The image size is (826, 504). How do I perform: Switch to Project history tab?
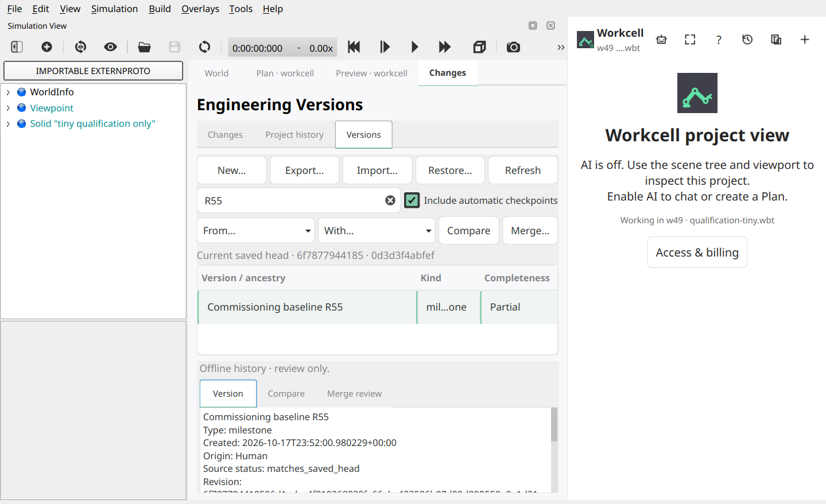(294, 135)
